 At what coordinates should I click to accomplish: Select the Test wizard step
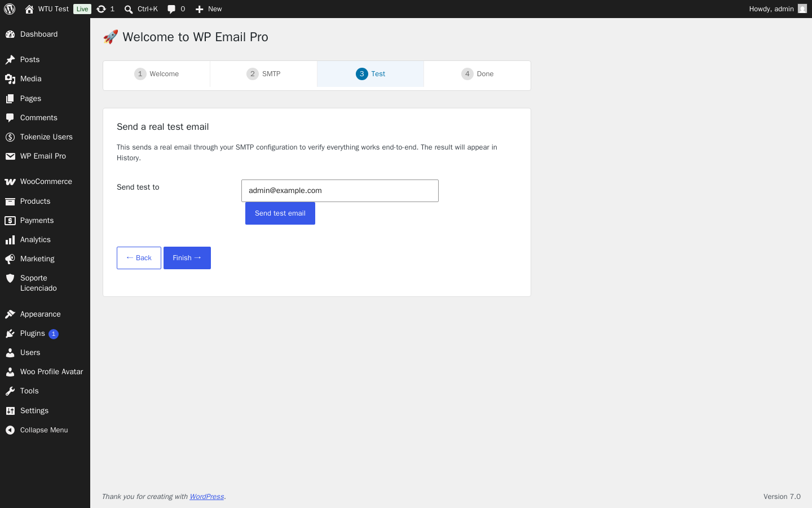click(x=370, y=74)
